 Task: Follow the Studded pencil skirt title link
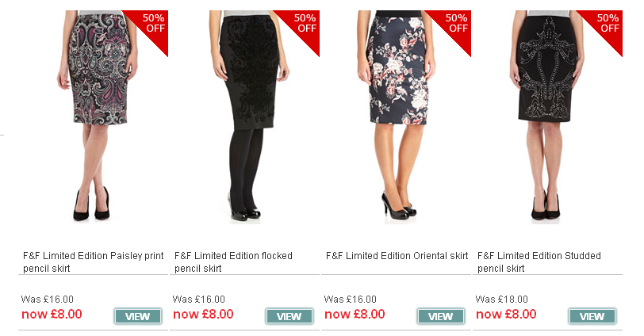pyautogui.click(x=539, y=262)
